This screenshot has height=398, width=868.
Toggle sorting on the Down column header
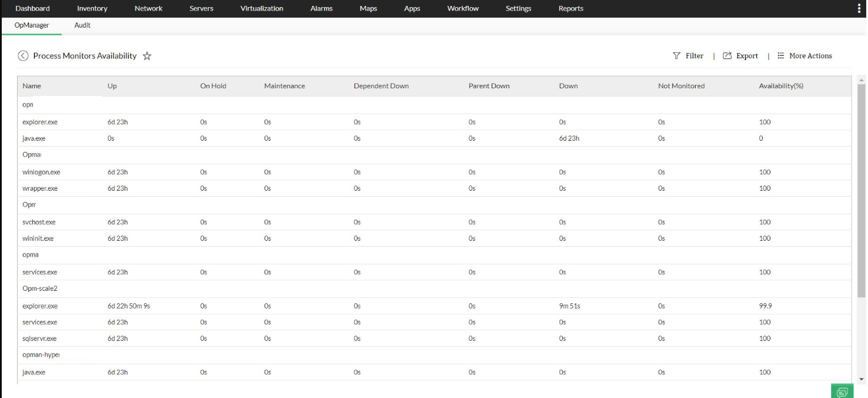click(x=568, y=86)
